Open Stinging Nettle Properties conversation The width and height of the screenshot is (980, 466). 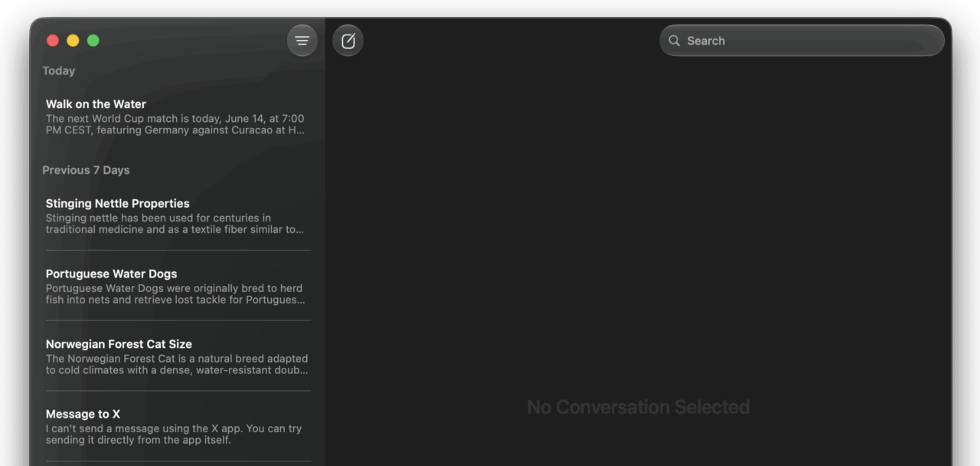(x=178, y=216)
